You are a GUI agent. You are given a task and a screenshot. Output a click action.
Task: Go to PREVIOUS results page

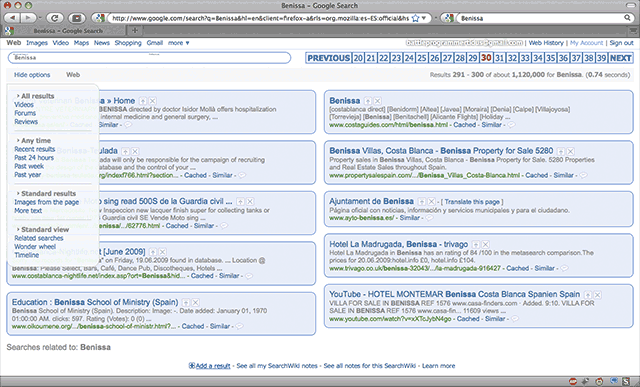329,58
